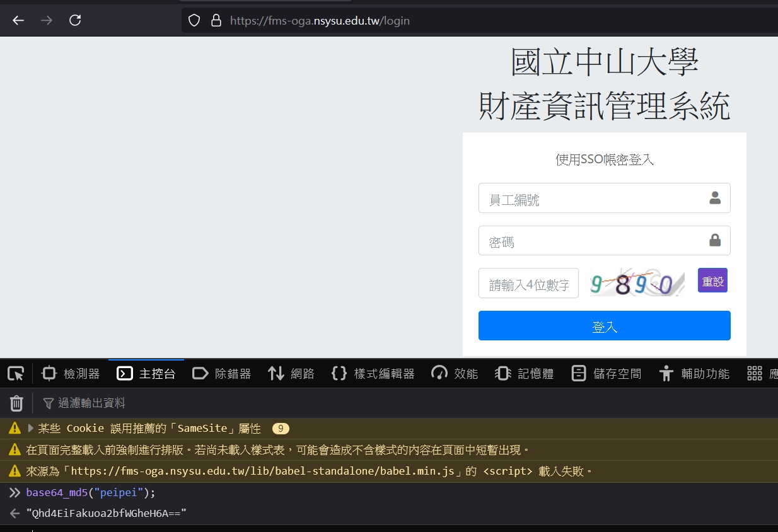Switch to the 主控台 console tab
This screenshot has width=778, height=532.
point(146,374)
